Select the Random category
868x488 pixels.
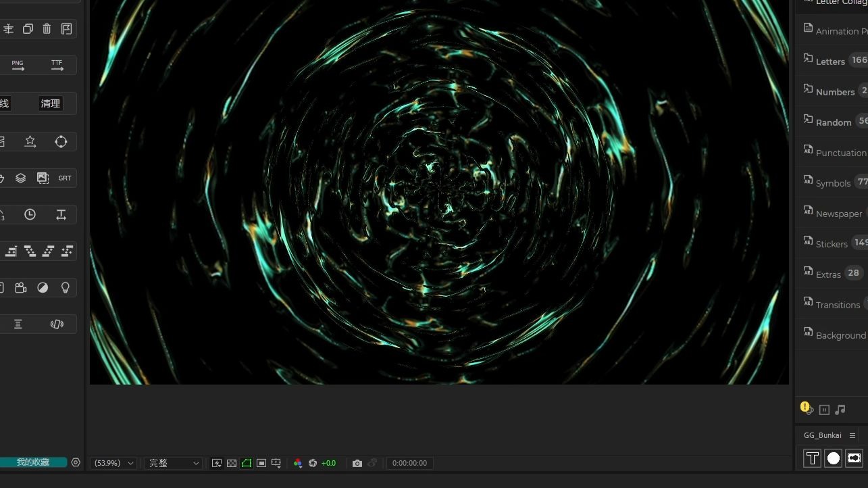tap(832, 122)
